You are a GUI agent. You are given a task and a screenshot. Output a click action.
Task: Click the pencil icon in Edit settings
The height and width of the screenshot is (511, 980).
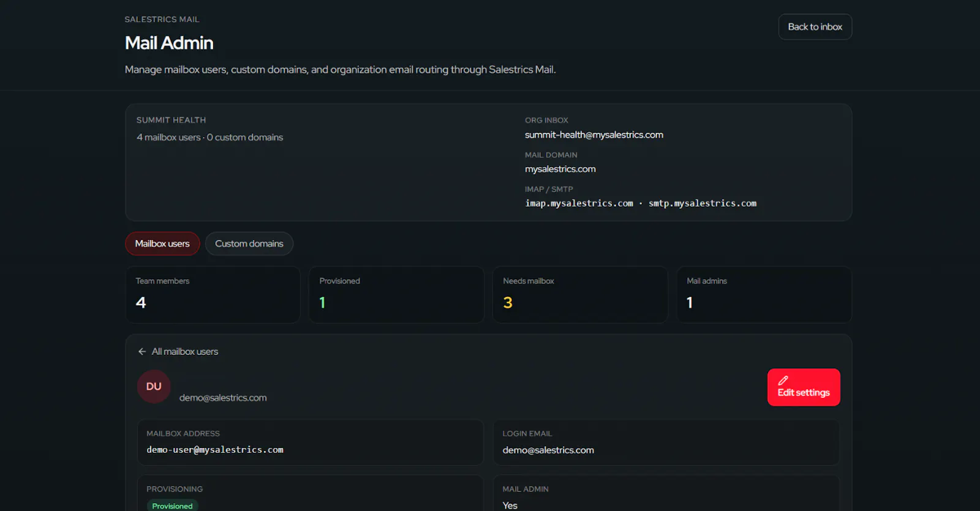(x=783, y=380)
